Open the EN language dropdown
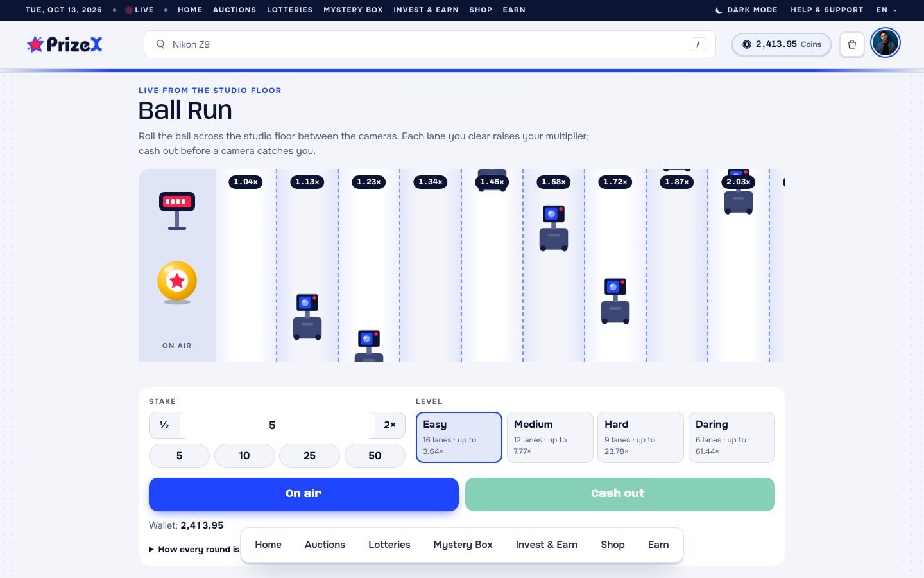This screenshot has height=578, width=924. [x=887, y=10]
